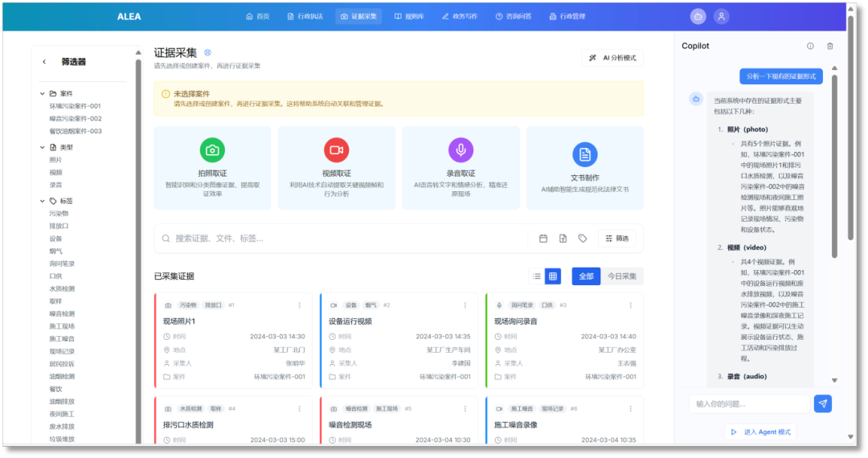Viewport: 868px width, 458px height.
Task: Click the file type filter icon in search bar
Action: point(563,239)
